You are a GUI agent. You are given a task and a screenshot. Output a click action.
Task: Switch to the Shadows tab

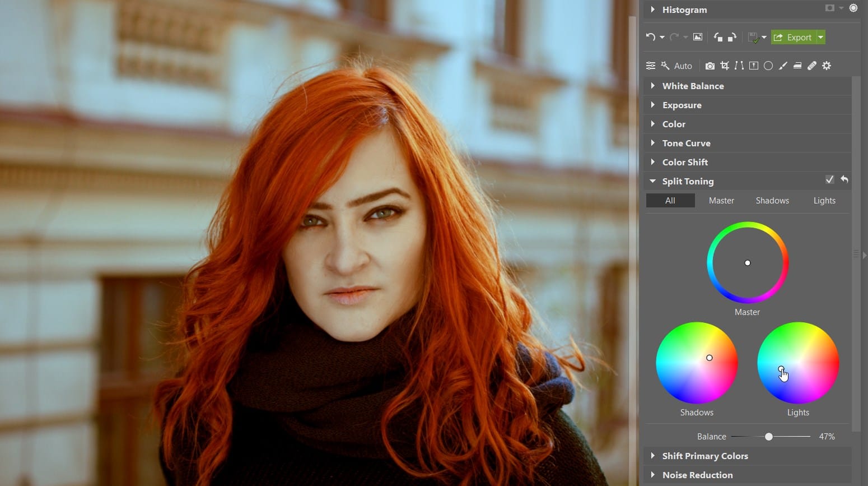click(772, 200)
